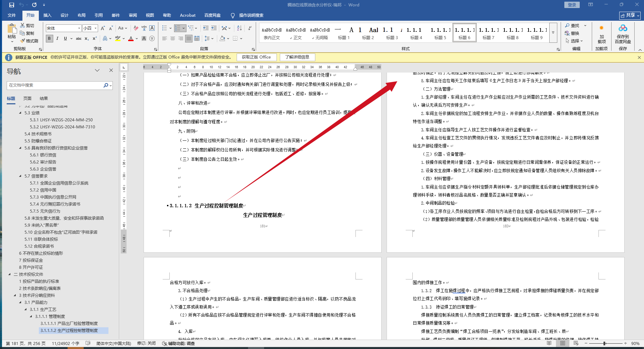Toggle italic formatting
This screenshot has width=644, height=349.
[57, 38]
